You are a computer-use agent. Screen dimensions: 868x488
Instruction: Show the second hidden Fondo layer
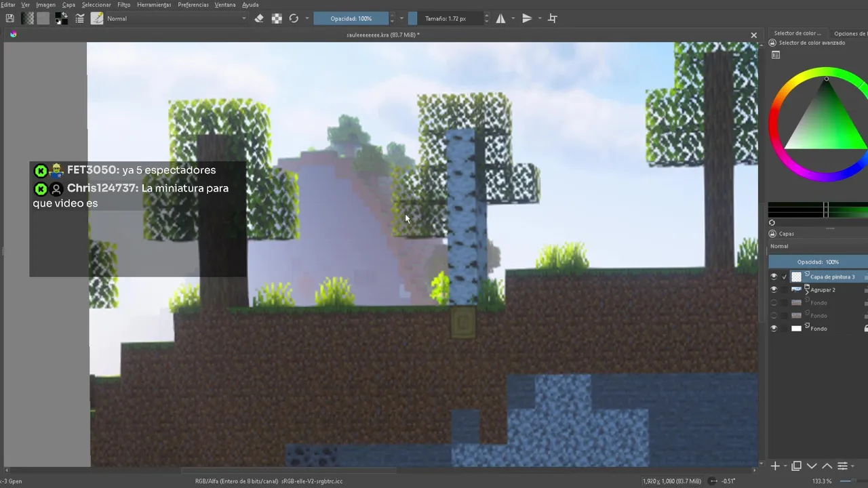(774, 315)
